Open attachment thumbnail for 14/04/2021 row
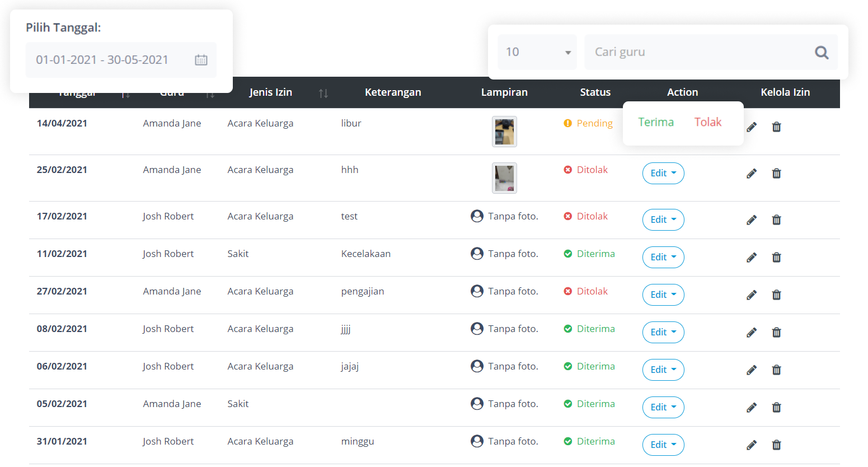 (504, 132)
